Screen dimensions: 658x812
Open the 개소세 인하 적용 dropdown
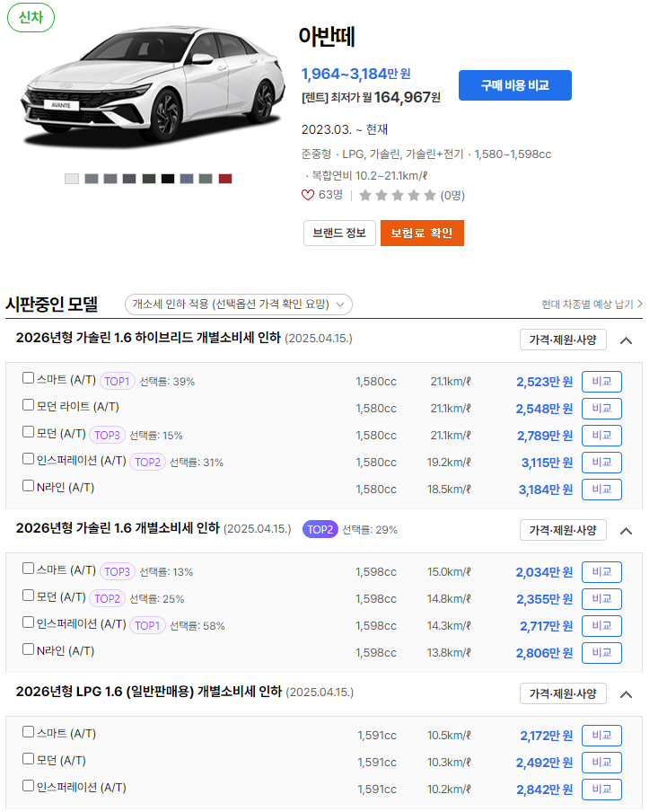coord(238,304)
